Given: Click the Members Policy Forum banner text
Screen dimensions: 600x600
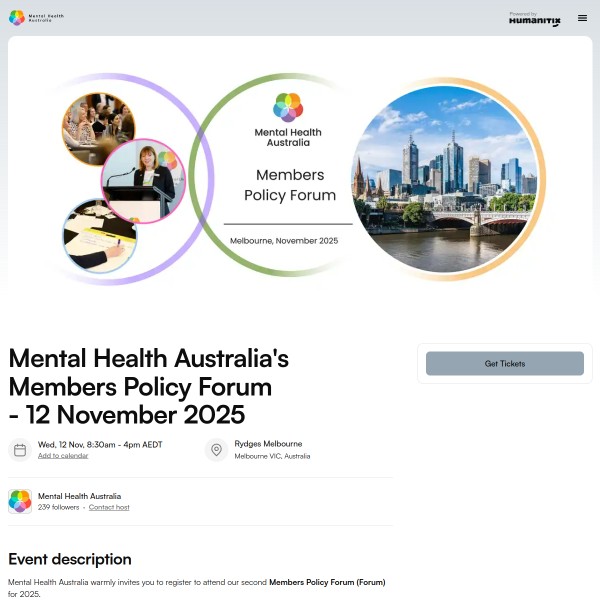Looking at the screenshot, I should point(290,185).
